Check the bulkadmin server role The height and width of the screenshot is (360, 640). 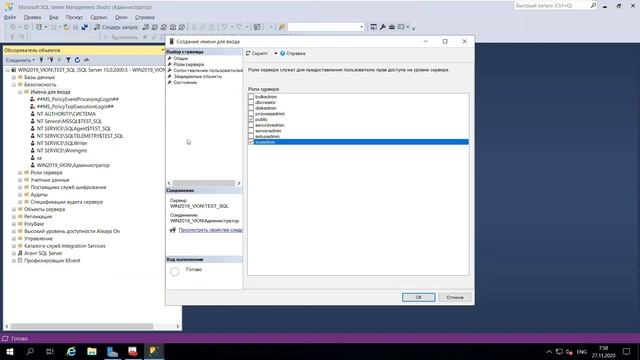tap(251, 97)
